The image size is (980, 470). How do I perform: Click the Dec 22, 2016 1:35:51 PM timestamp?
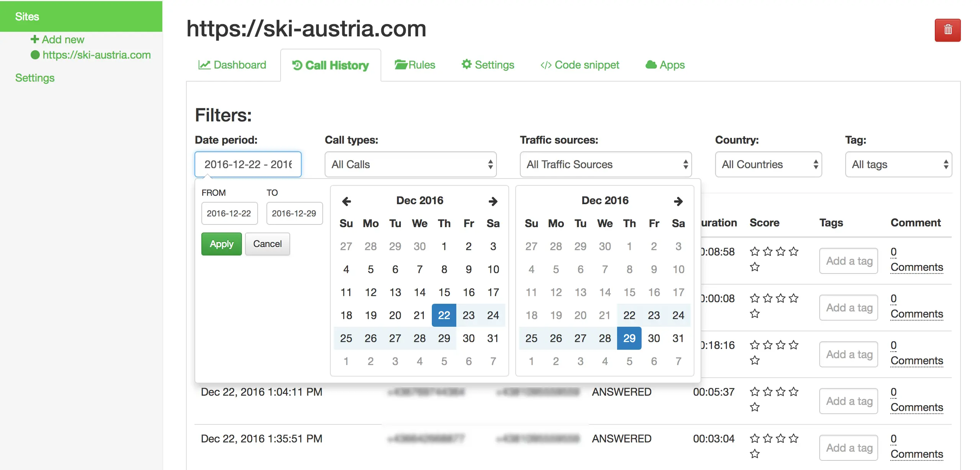tap(261, 439)
